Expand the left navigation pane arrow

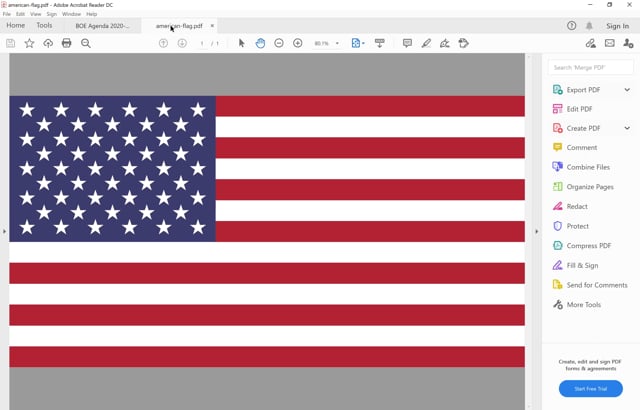tap(4, 231)
